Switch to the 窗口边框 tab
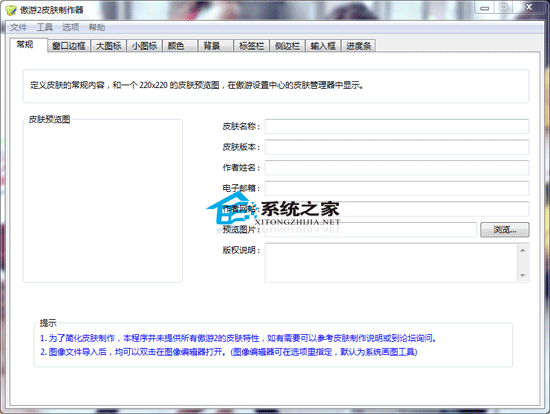 coord(69,46)
